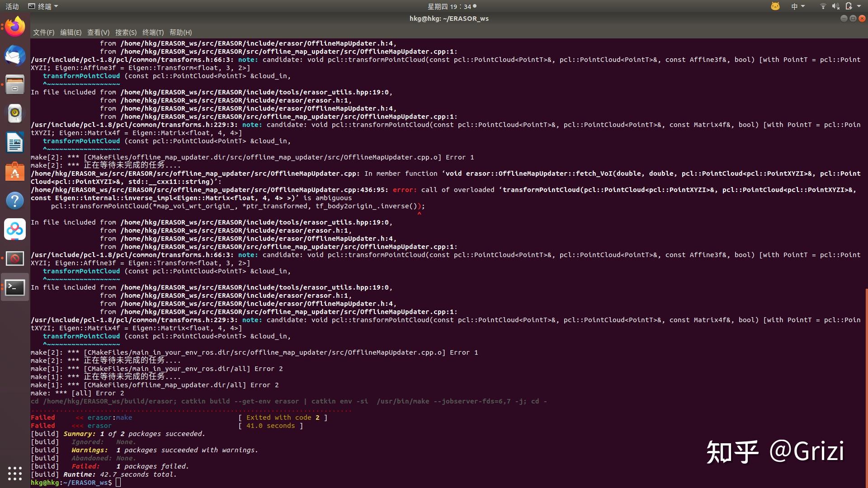Launch LibreOffice Writer from dock
Image resolution: width=868 pixels, height=488 pixels.
click(x=15, y=143)
